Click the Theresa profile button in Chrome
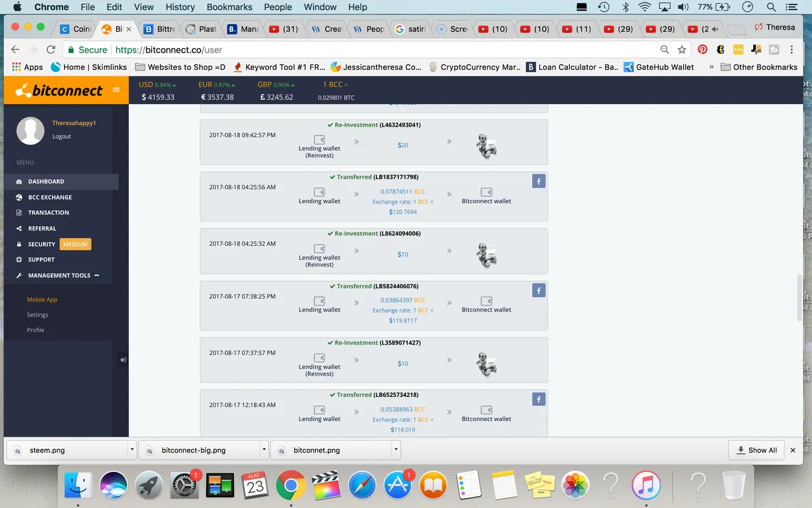The height and width of the screenshot is (508, 812). coord(775,27)
